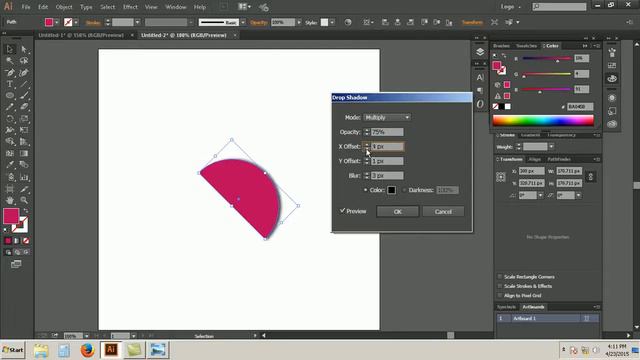Select the Rotate tool

[x=10, y=119]
